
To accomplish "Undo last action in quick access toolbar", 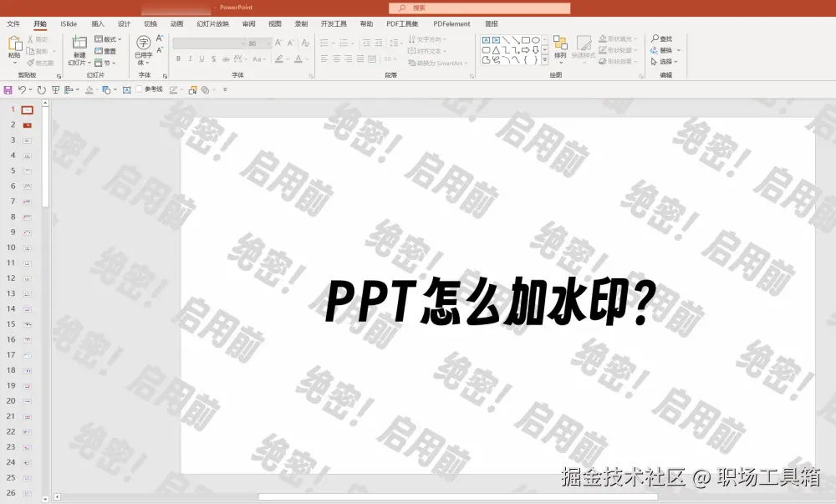I will [22, 90].
